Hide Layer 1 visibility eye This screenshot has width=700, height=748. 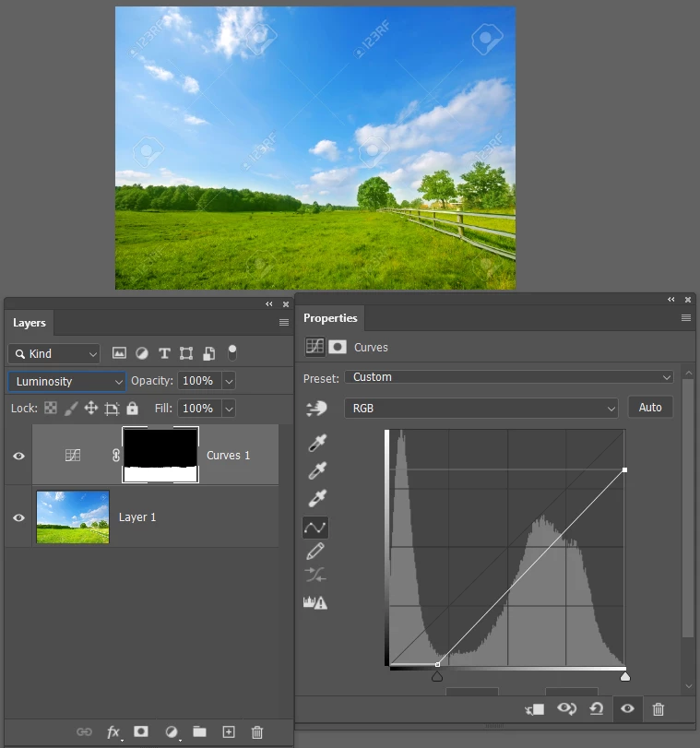click(x=18, y=517)
